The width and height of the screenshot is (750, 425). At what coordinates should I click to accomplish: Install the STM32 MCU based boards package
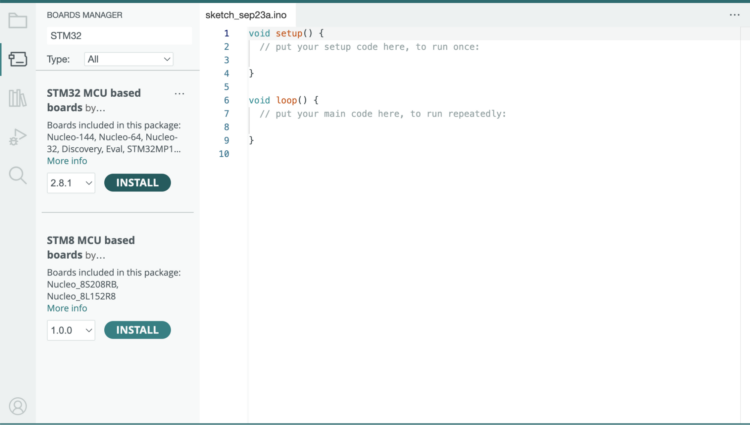click(x=137, y=183)
